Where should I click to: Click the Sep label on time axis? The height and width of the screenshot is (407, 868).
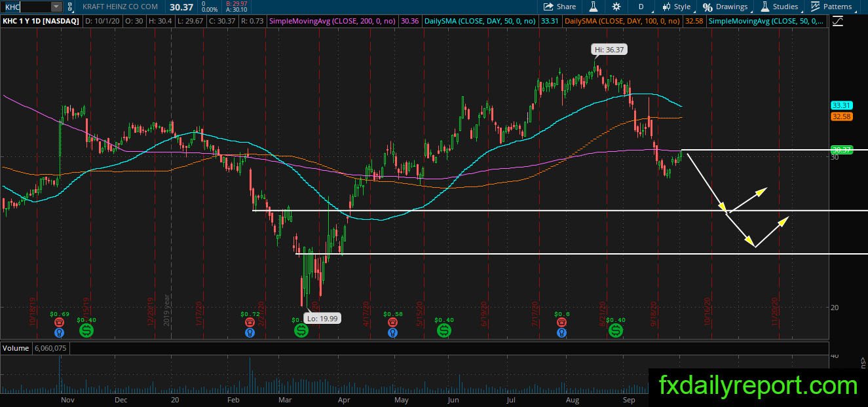629,399
